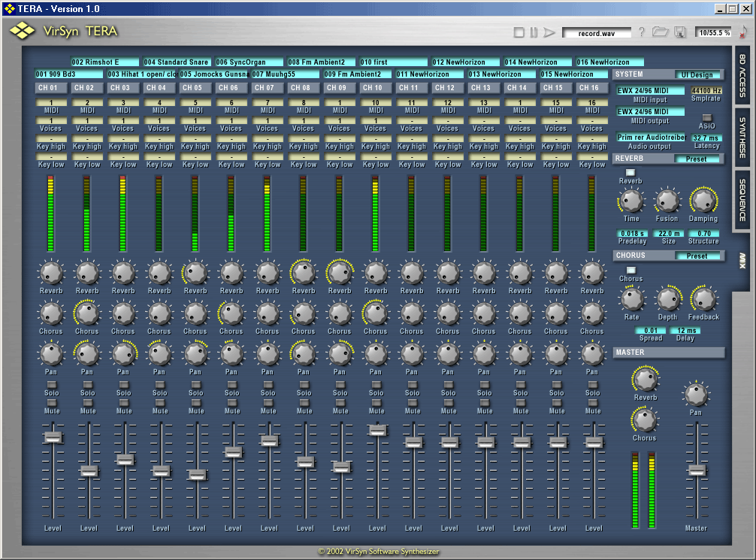Viewport: 756px width, 560px height.
Task: Click the MASTER Pan knob
Action: [696, 395]
